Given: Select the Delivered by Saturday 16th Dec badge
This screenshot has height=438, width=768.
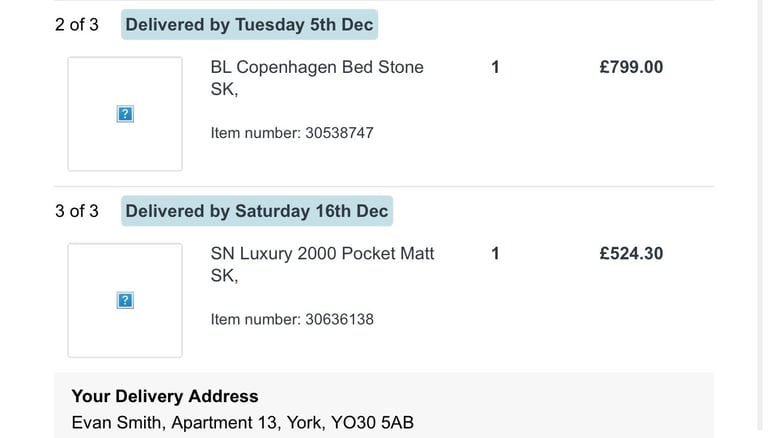Looking at the screenshot, I should pyautogui.click(x=257, y=211).
